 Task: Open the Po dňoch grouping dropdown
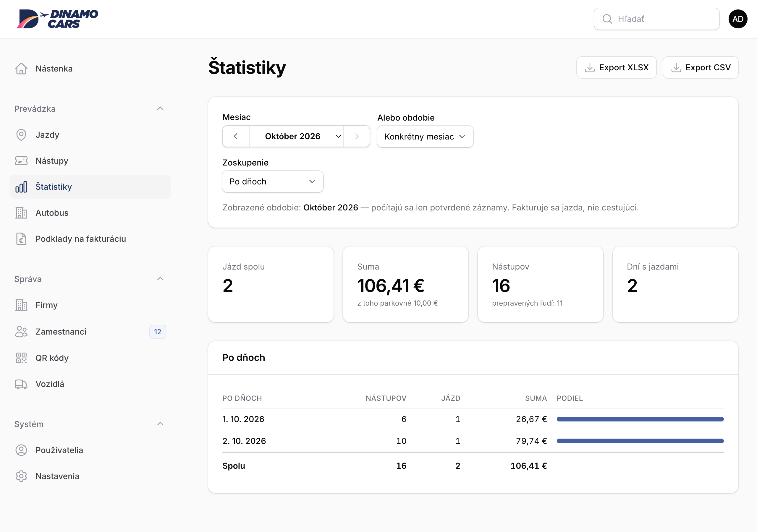272,181
